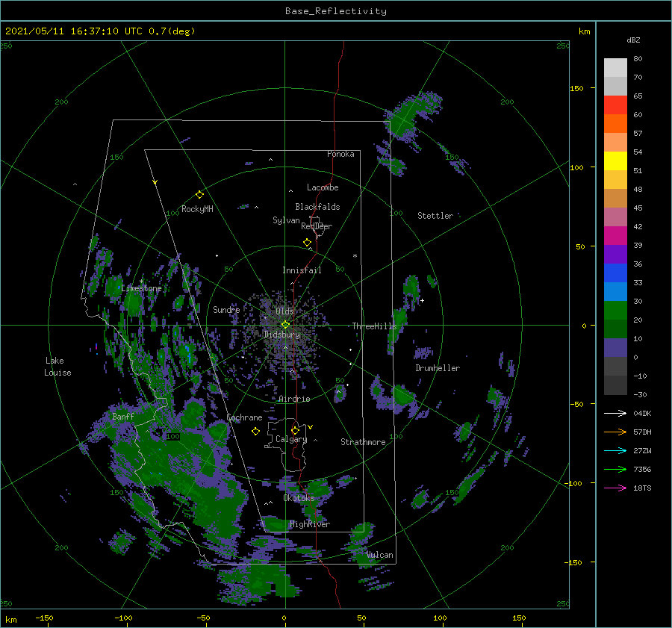Click the 04DK legend label

[642, 413]
